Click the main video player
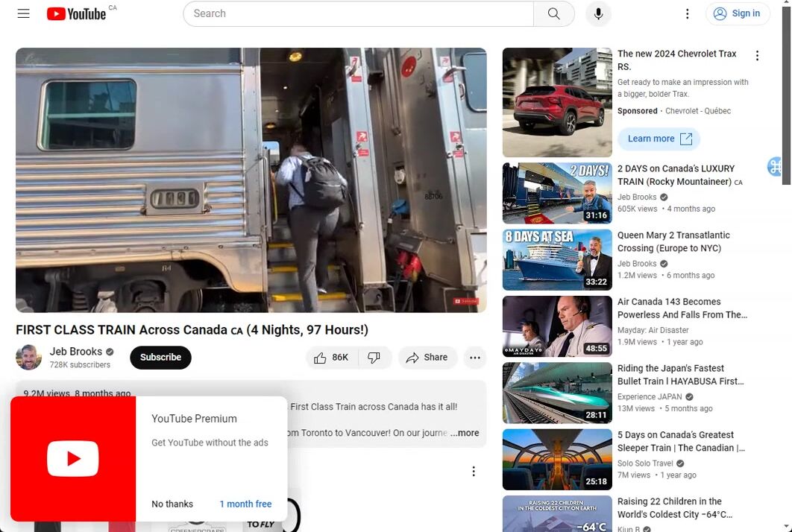 point(251,180)
